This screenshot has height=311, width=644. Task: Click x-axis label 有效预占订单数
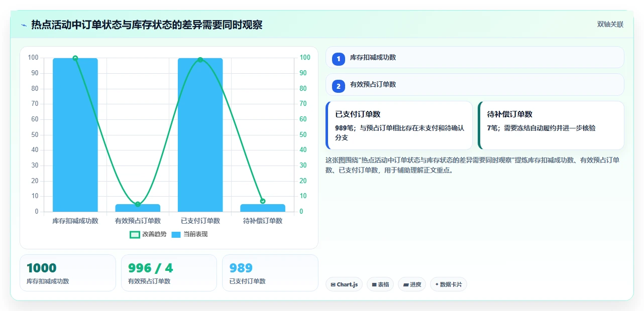pos(138,221)
